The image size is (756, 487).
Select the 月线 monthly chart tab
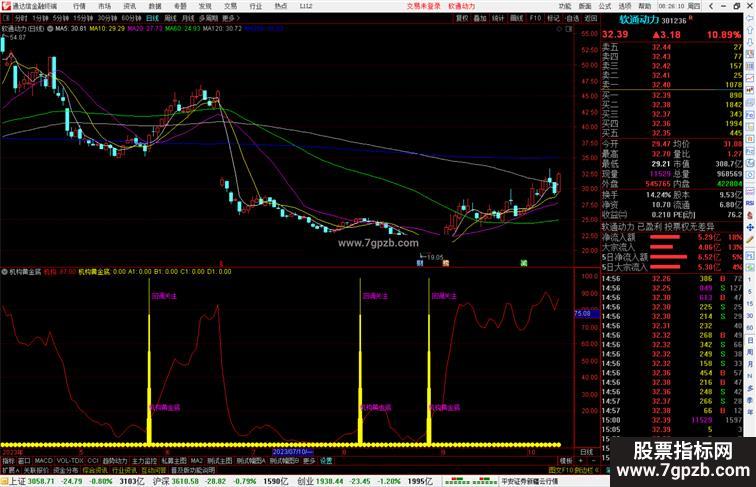click(188, 18)
